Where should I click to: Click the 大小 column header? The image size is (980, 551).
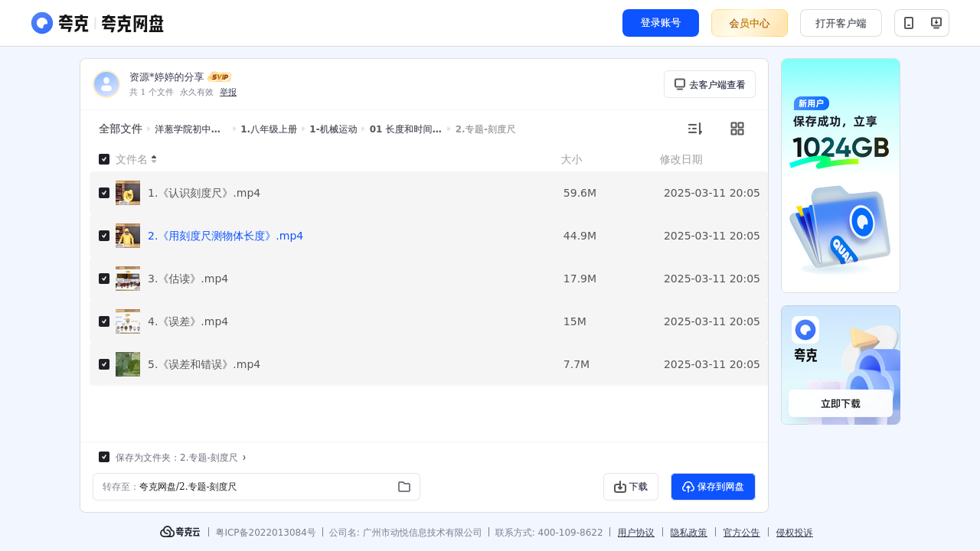(x=571, y=159)
